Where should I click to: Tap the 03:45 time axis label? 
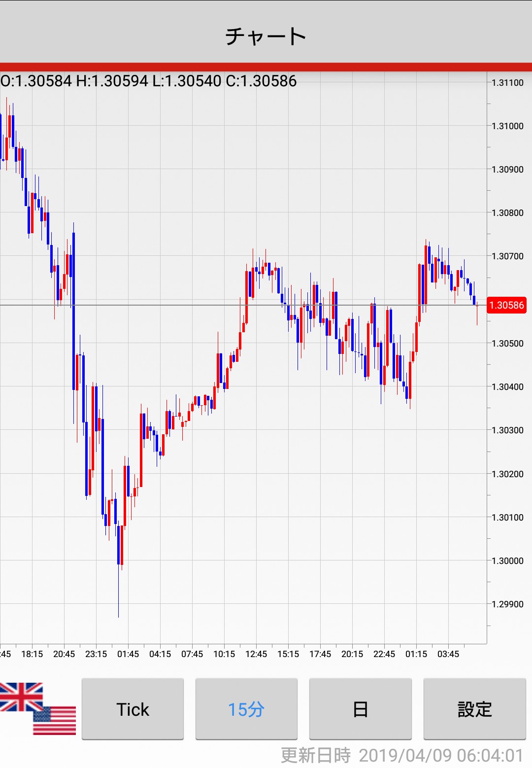click(448, 654)
